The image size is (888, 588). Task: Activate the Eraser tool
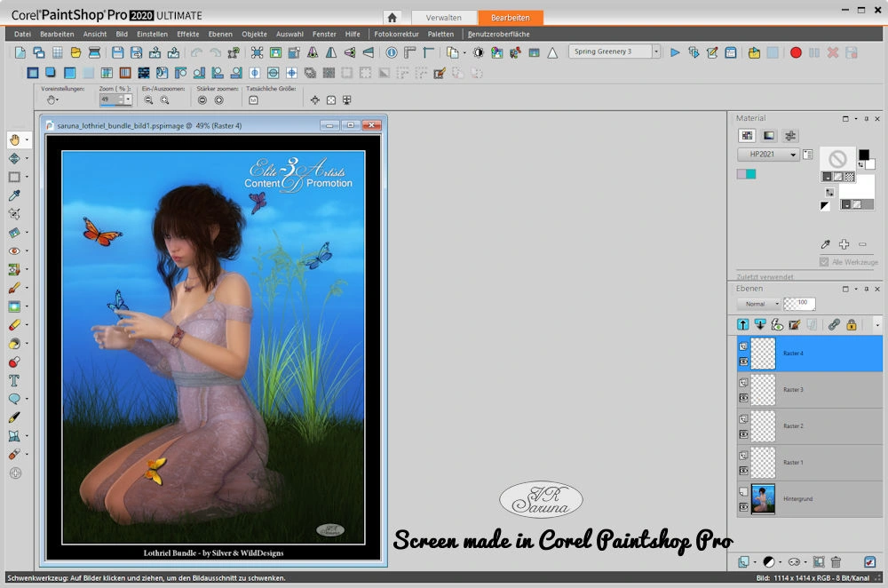[x=14, y=325]
